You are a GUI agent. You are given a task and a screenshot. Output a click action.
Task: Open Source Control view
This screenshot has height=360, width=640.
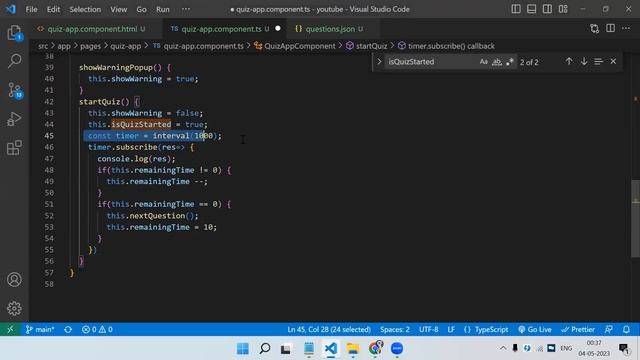(14, 90)
